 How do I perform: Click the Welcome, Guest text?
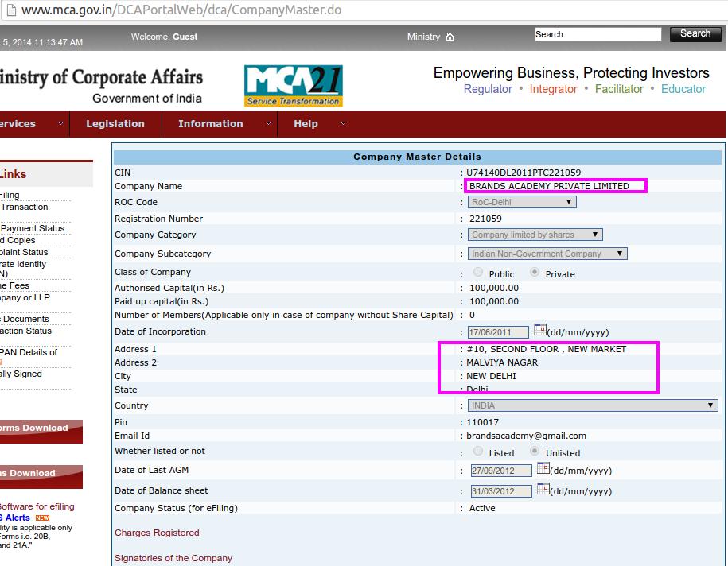[164, 37]
